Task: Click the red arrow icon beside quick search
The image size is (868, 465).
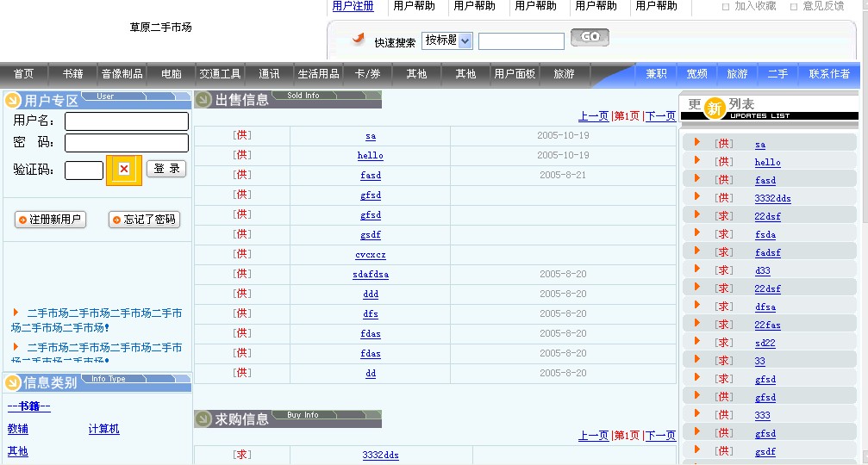Action: pyautogui.click(x=359, y=38)
